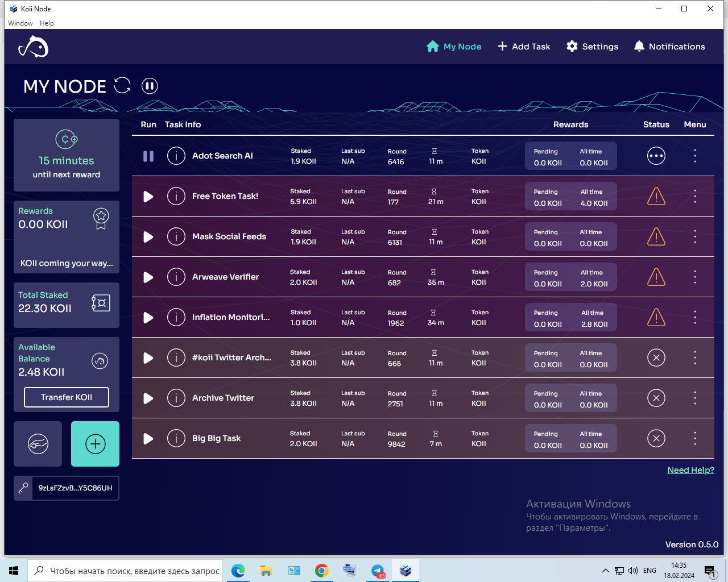Click the Total Staked safe icon
The height and width of the screenshot is (582, 728).
(x=101, y=303)
